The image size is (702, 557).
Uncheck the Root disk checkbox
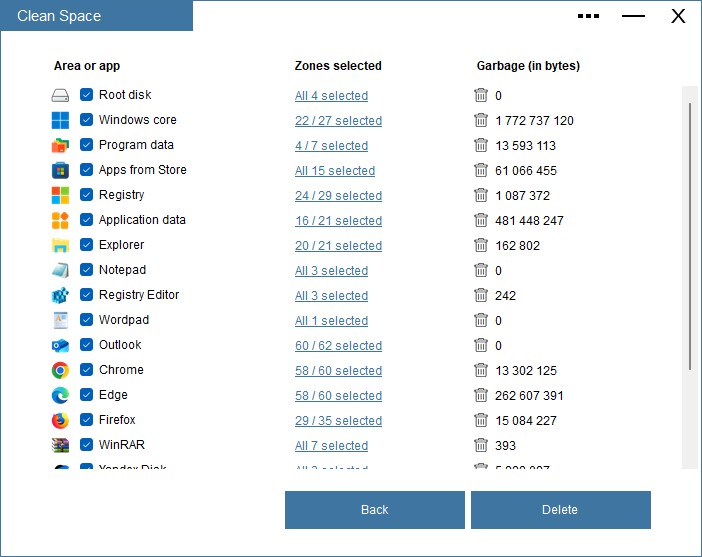(87, 95)
